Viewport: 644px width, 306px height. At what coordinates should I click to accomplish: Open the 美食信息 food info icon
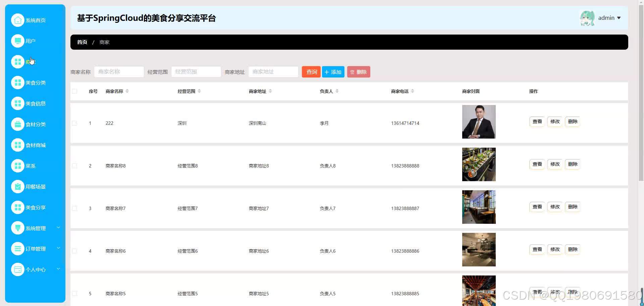18,103
